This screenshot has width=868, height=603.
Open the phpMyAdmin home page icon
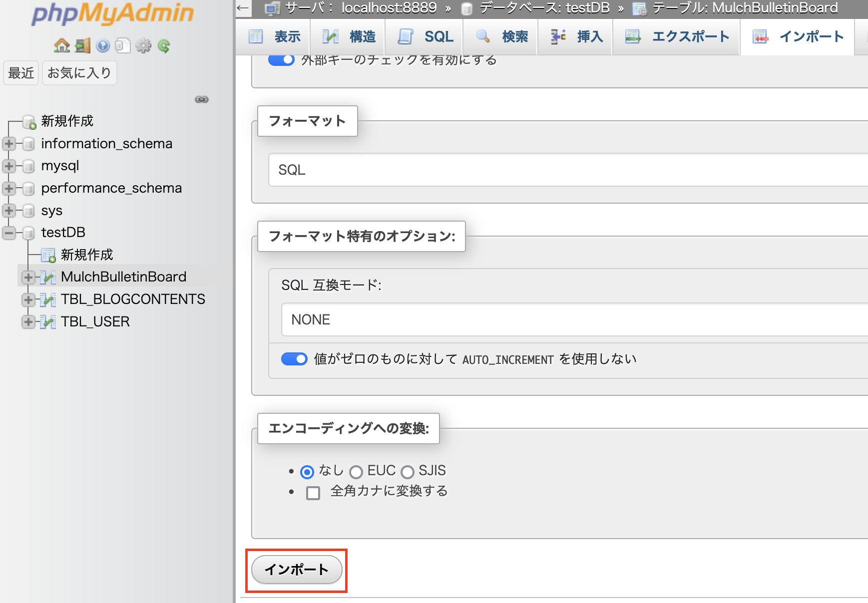pos(61,45)
